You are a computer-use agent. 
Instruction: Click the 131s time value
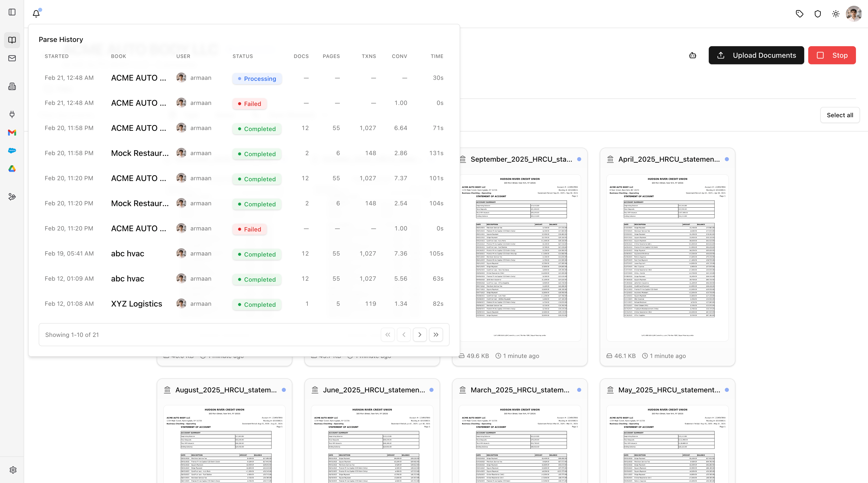point(436,153)
